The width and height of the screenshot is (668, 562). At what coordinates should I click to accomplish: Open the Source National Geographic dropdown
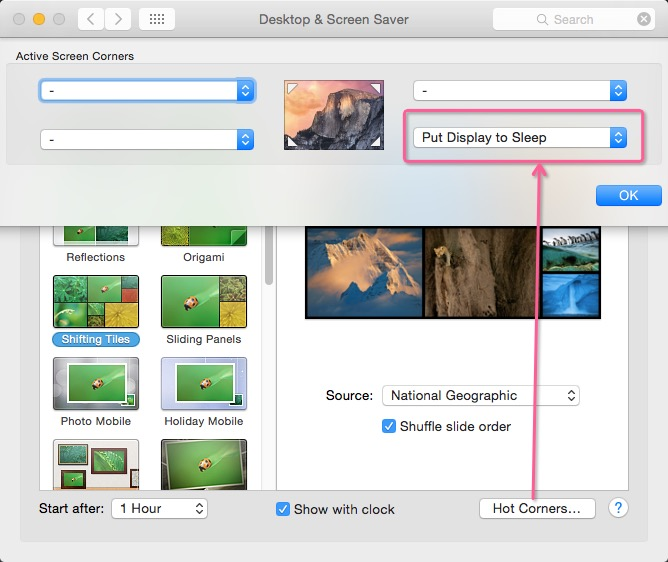tap(481, 395)
